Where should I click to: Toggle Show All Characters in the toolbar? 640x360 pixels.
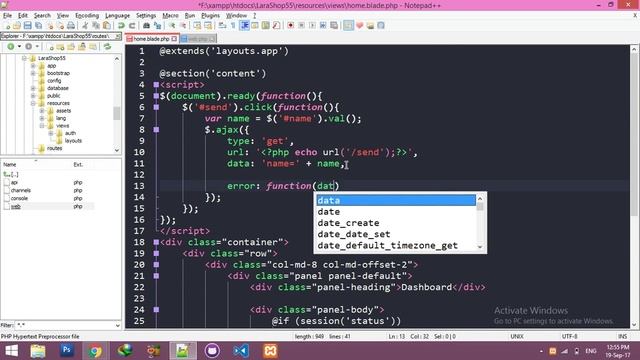coord(233,26)
